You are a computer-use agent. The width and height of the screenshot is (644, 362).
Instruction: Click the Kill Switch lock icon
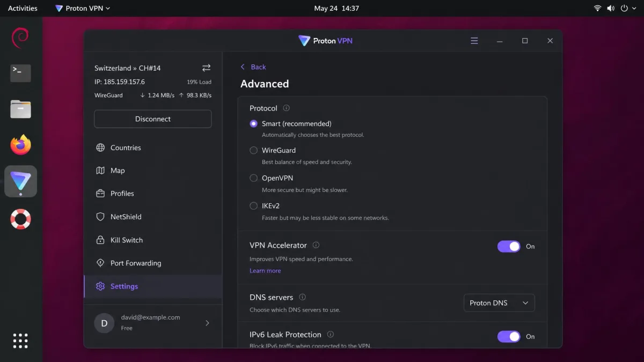tap(100, 240)
